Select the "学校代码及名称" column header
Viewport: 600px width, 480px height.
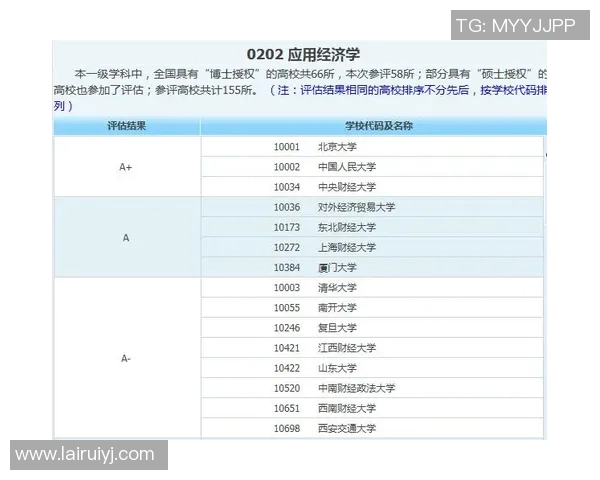[373, 126]
